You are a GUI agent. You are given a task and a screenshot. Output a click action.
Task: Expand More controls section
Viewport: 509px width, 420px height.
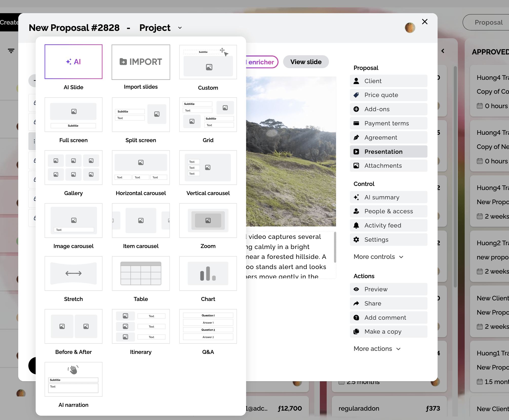pyautogui.click(x=378, y=257)
